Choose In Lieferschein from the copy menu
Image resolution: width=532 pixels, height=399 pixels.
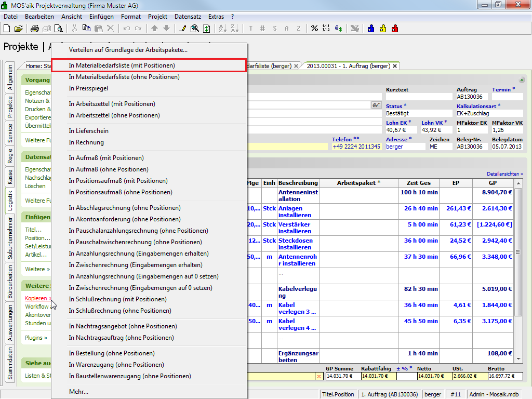(x=149, y=131)
